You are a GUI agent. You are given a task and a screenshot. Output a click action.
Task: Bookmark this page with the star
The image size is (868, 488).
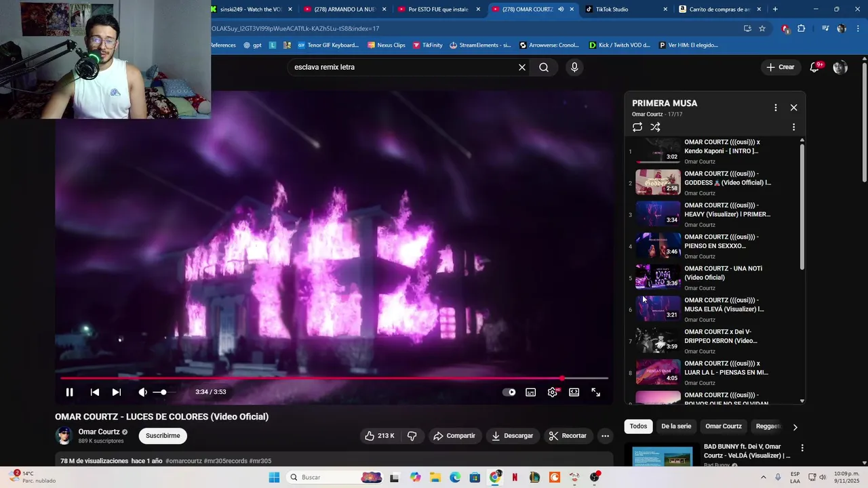coord(762,28)
